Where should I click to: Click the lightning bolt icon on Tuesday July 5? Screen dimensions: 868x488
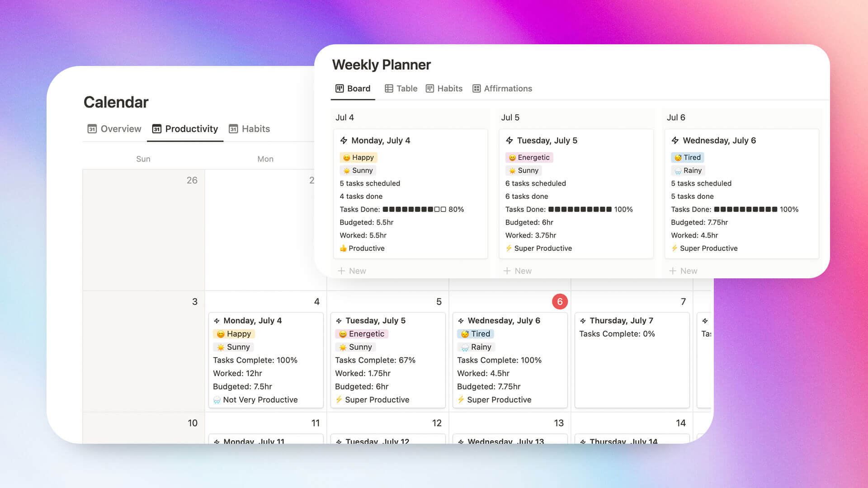point(509,140)
